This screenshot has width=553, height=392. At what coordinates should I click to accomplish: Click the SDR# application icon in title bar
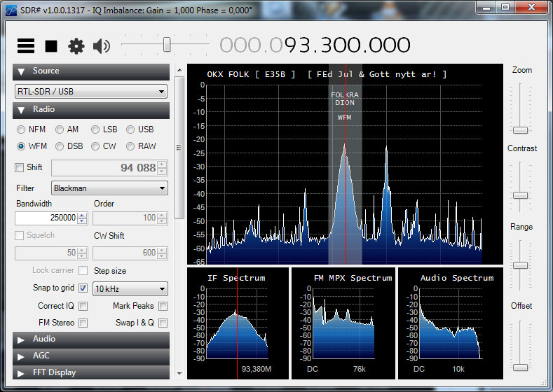[x=8, y=7]
